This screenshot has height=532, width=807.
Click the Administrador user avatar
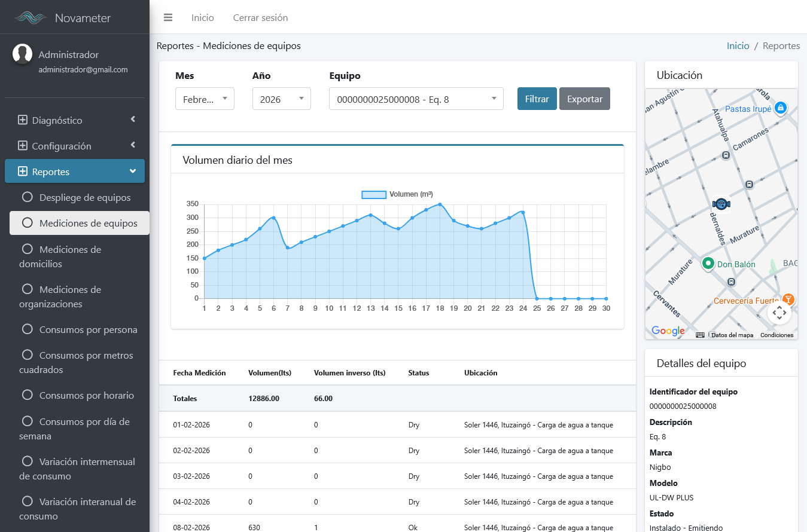[x=22, y=54]
